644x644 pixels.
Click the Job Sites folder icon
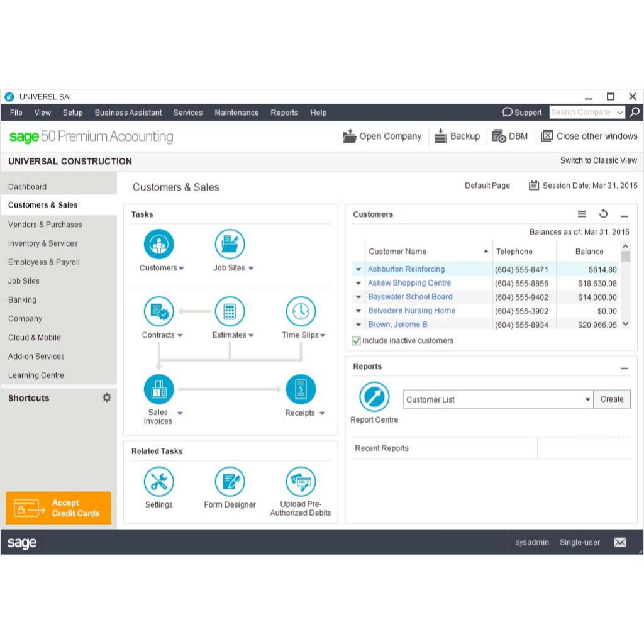pyautogui.click(x=230, y=244)
